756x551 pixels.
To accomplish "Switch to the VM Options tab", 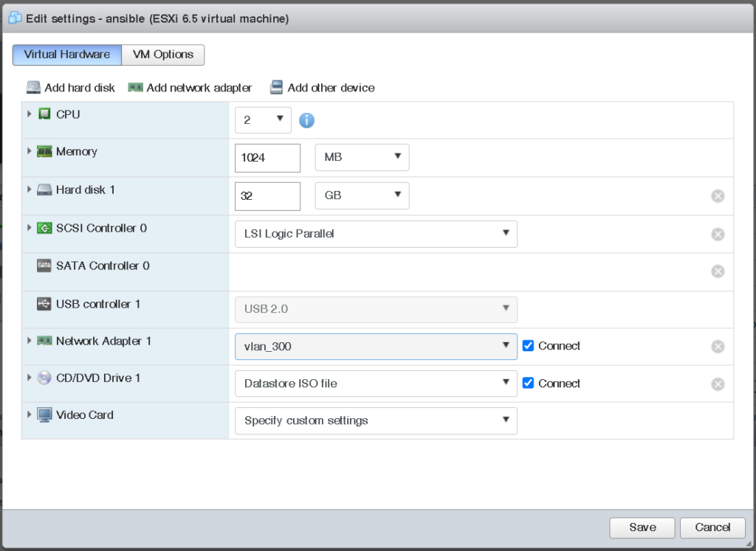I will [163, 55].
